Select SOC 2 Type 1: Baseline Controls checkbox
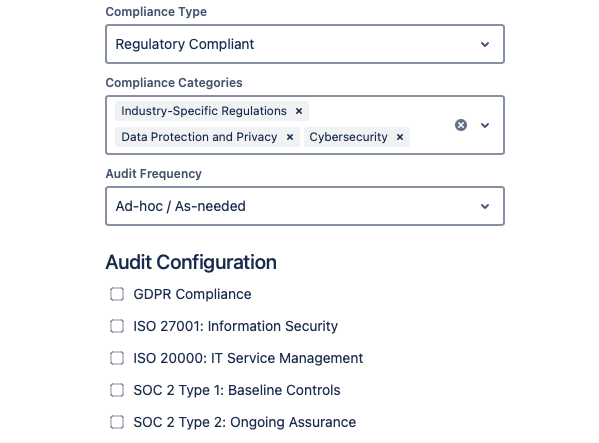This screenshot has height=443, width=599. coord(117,390)
